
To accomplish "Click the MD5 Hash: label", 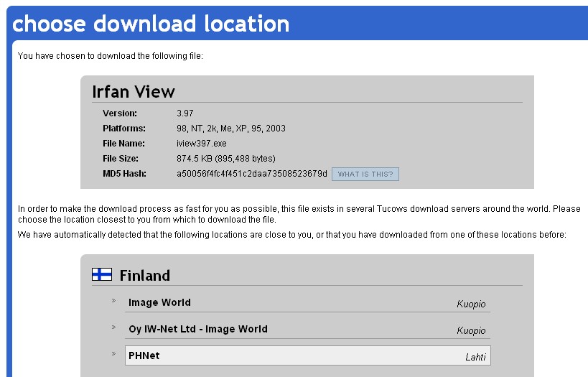I will [x=124, y=174].
